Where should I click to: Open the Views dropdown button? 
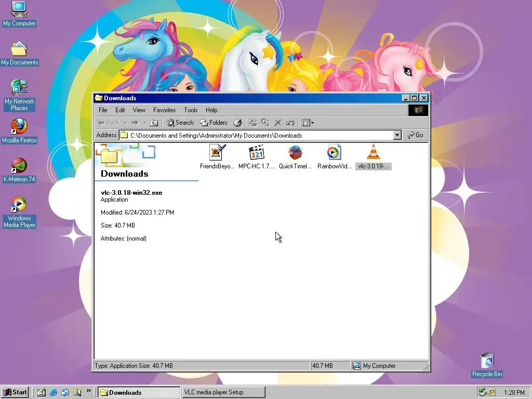point(308,123)
